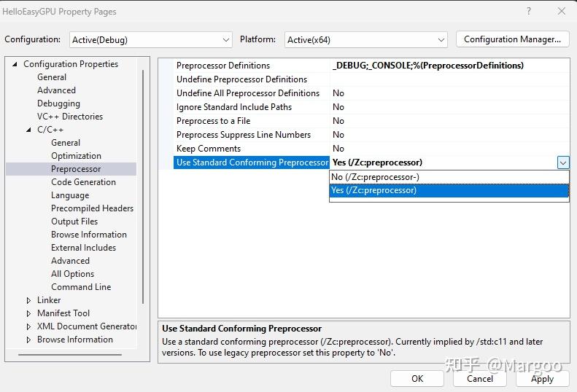Select the Preprocess Suppress Line Numbers row
Image resolution: width=577 pixels, height=392 pixels.
(372, 135)
